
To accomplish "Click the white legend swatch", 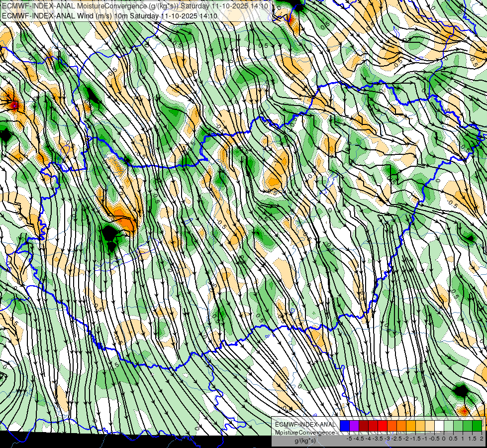I will [439, 426].
